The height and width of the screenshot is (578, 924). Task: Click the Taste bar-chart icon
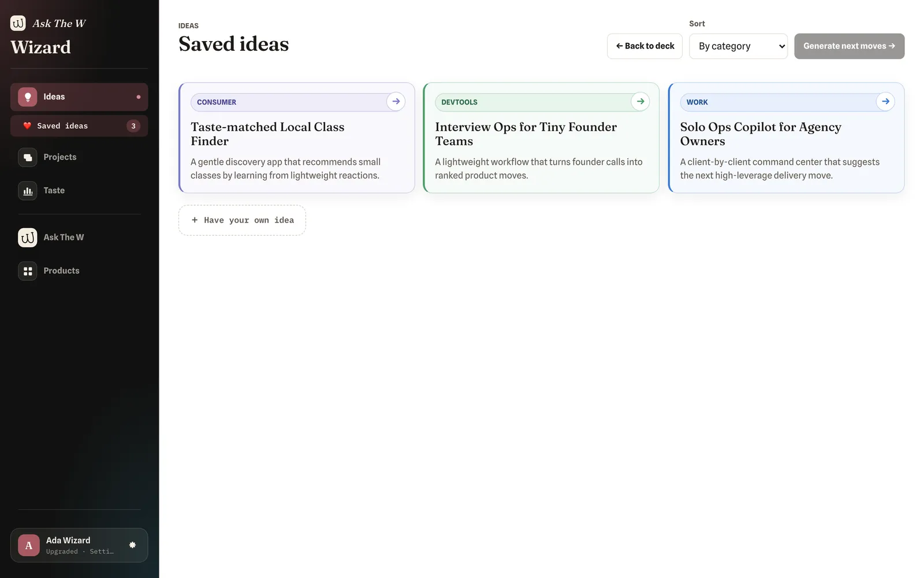[x=27, y=191]
